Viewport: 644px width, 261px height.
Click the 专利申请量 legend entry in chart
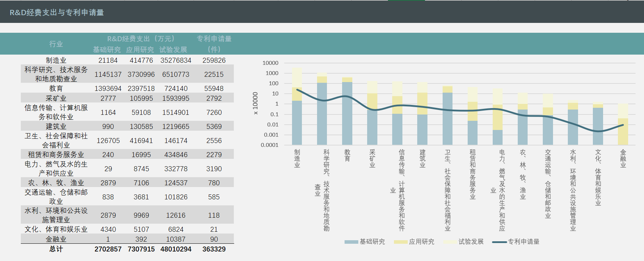click(516, 242)
